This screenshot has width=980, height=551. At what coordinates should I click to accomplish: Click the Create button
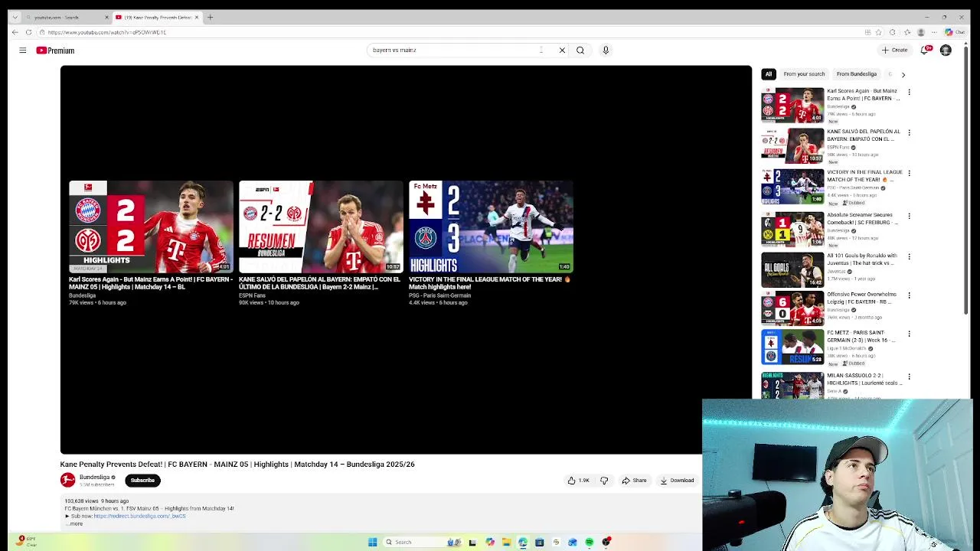[x=894, y=51]
